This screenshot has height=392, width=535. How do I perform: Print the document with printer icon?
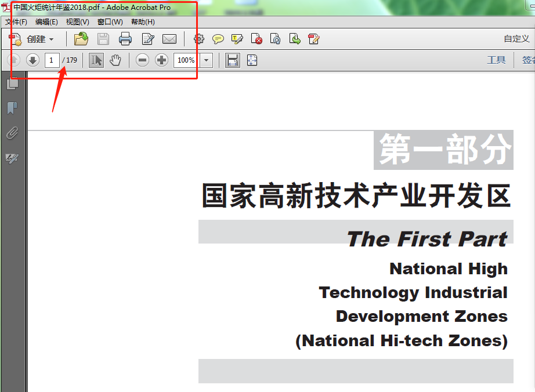[125, 39]
